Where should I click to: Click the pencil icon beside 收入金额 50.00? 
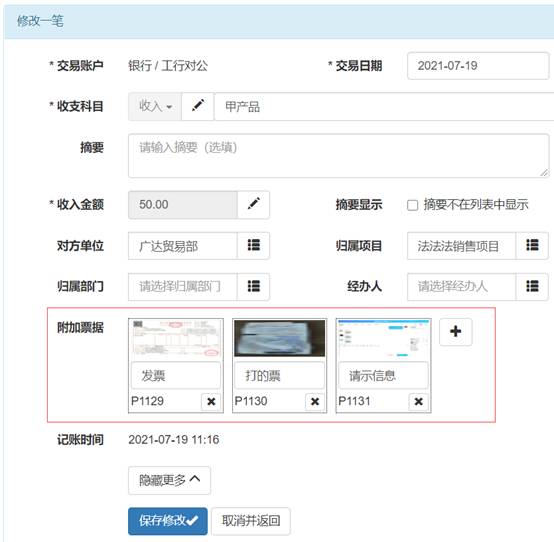[254, 204]
